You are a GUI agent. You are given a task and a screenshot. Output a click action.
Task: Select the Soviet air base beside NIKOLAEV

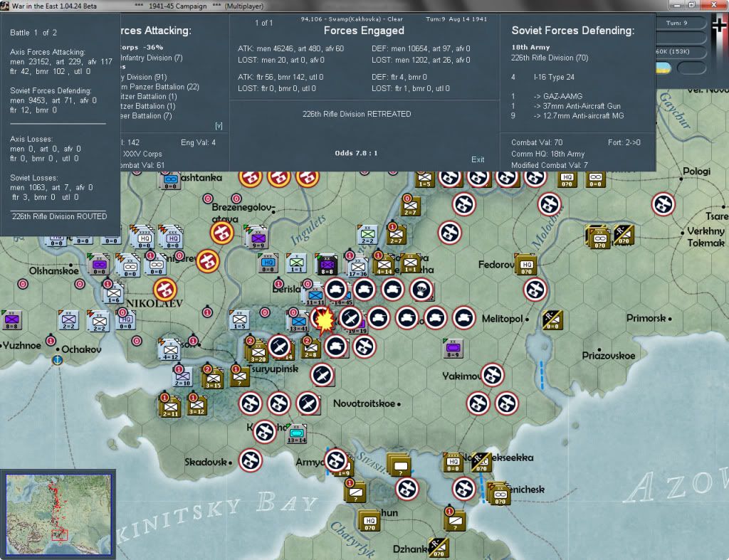[164, 290]
